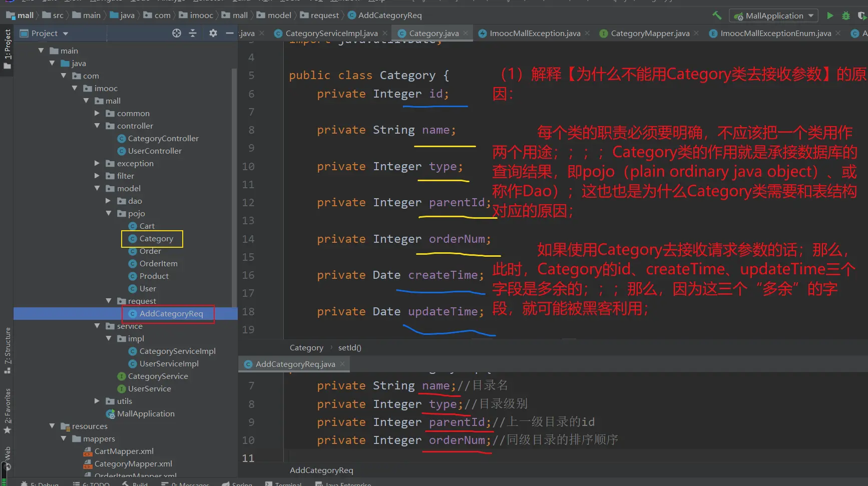Open Project panel settings gear

(213, 33)
